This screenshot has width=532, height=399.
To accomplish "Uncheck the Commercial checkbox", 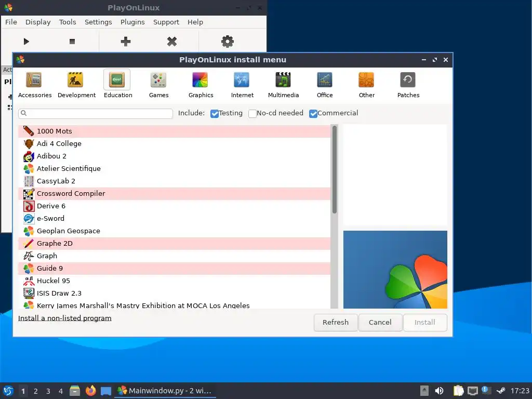I will [x=313, y=114].
